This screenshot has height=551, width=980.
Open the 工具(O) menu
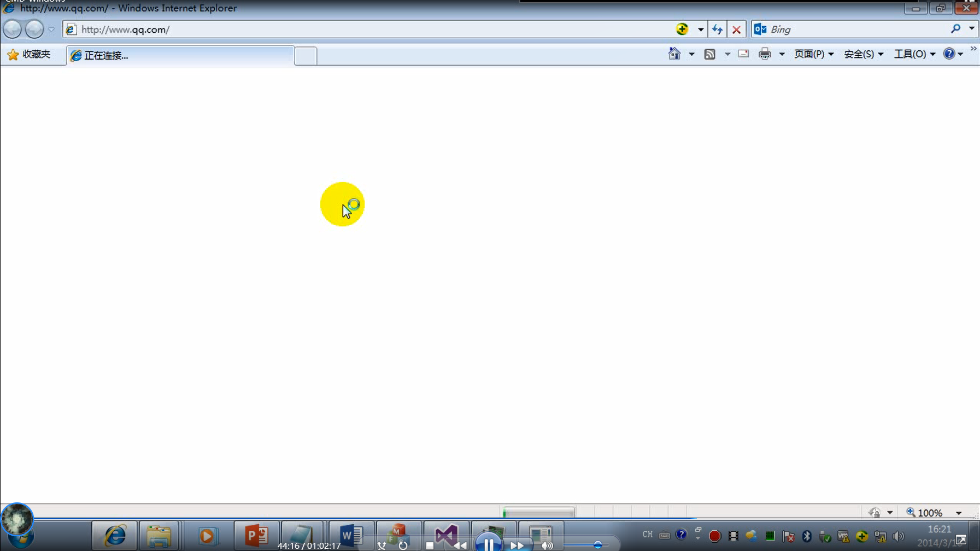(914, 54)
